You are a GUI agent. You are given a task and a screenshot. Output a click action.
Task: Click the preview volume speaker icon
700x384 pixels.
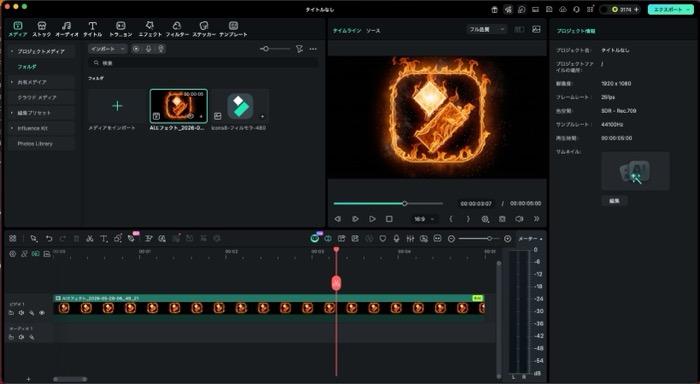(519, 219)
